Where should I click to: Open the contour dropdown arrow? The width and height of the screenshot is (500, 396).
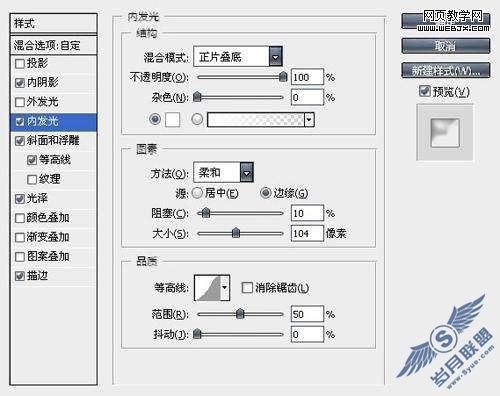tap(225, 287)
